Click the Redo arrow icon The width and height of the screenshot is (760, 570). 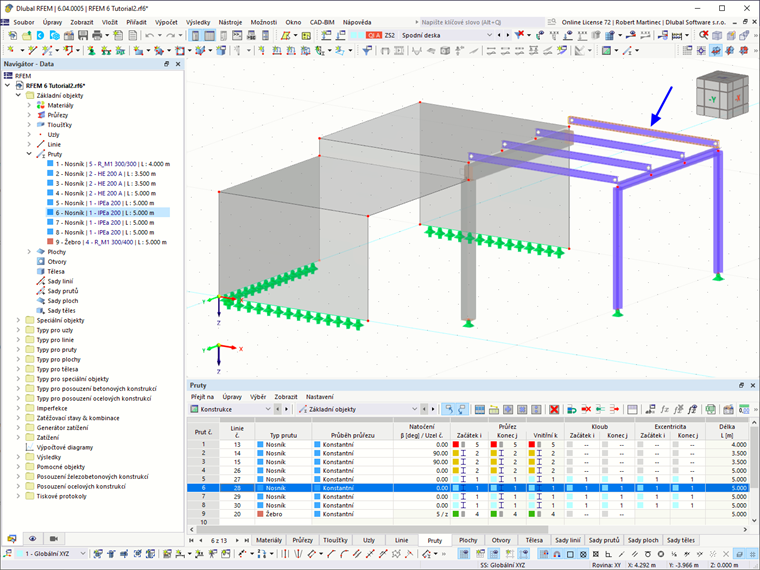pyautogui.click(x=171, y=35)
